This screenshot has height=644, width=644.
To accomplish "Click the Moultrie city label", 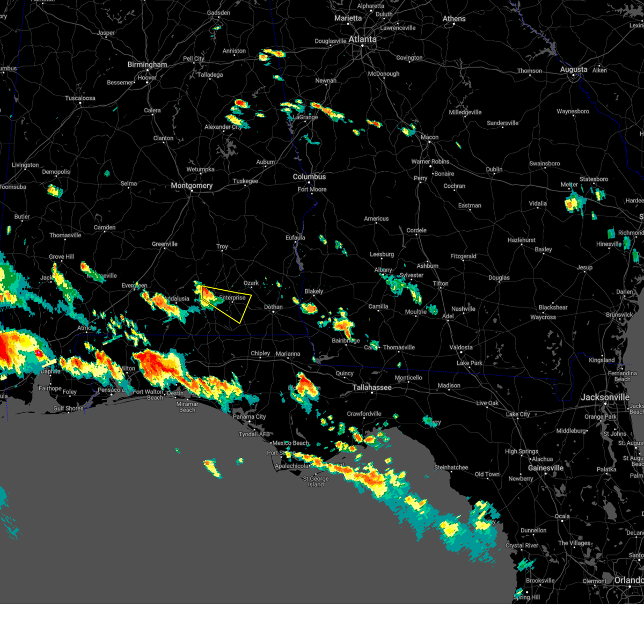I will click(416, 312).
